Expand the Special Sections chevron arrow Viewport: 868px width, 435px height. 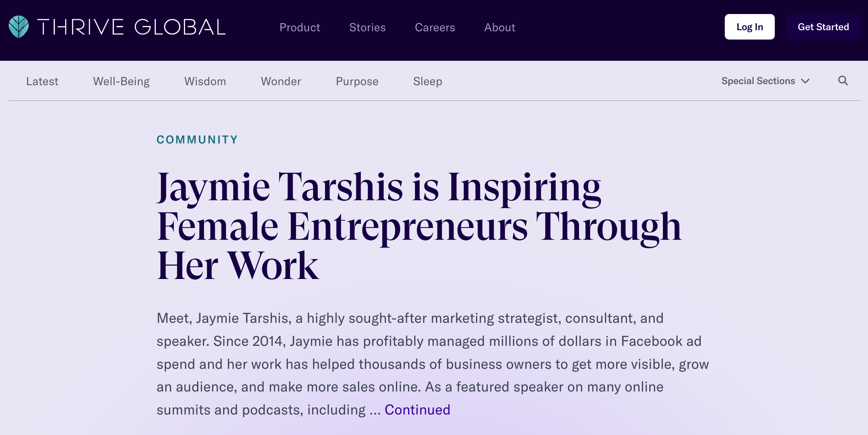click(805, 81)
